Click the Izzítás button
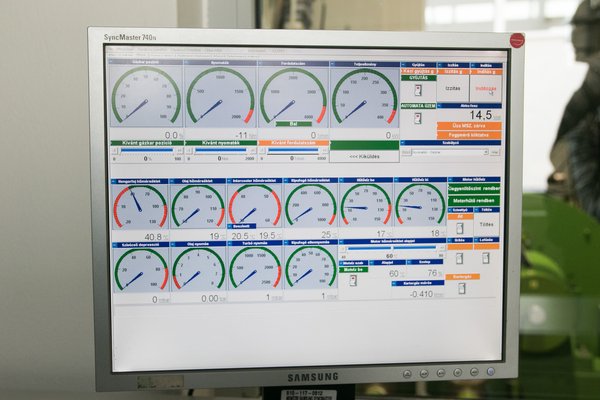This screenshot has width=600, height=400. tap(453, 88)
